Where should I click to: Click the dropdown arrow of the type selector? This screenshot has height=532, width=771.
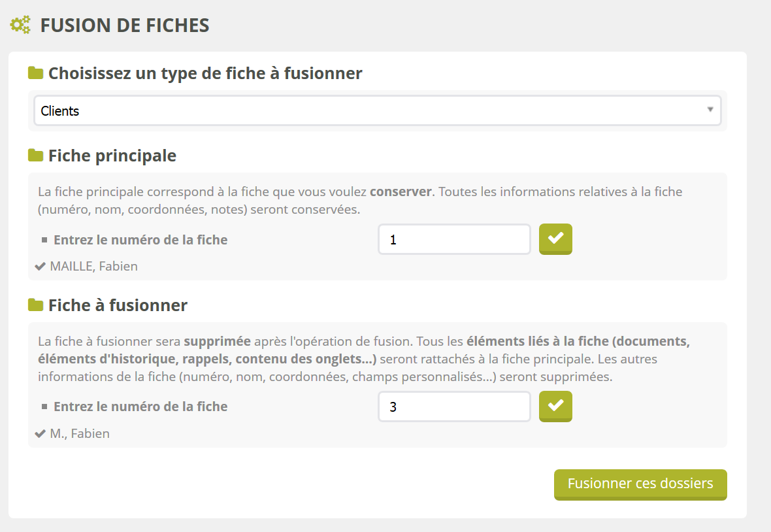tap(710, 110)
